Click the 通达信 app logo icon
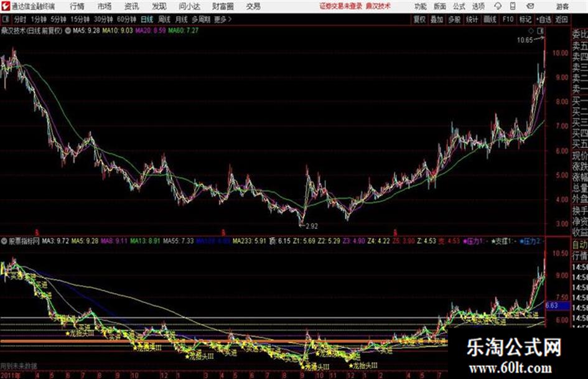This screenshot has width=588, height=379. [6, 6]
